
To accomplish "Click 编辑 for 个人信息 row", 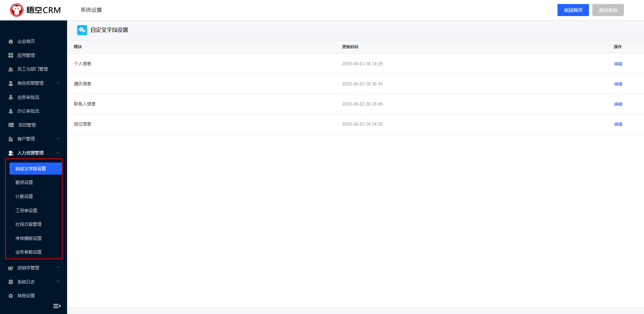I will pyautogui.click(x=618, y=64).
